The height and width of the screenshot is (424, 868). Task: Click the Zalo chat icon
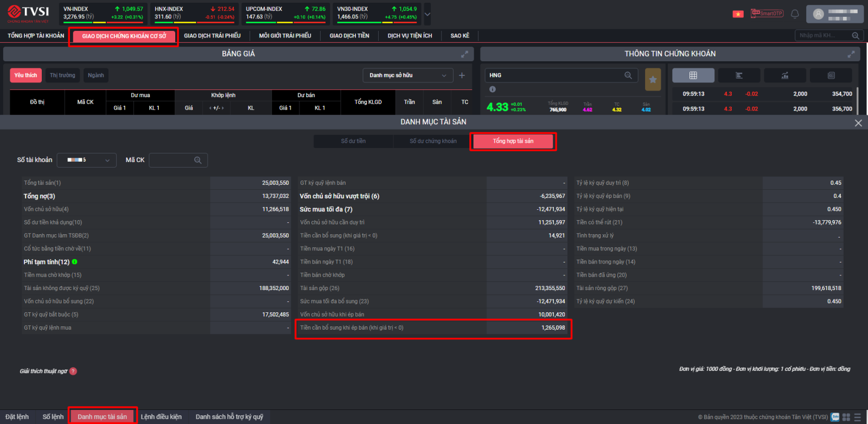[x=835, y=417]
